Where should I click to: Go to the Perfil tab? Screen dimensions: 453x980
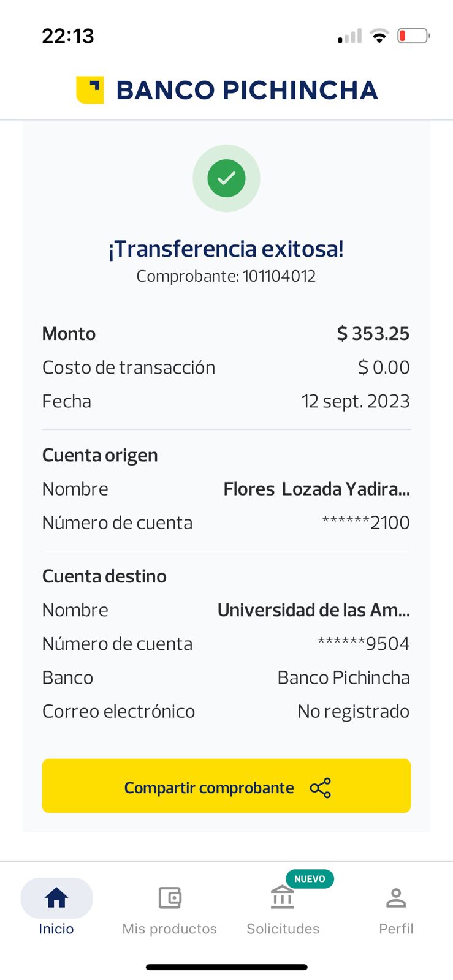[x=396, y=929]
